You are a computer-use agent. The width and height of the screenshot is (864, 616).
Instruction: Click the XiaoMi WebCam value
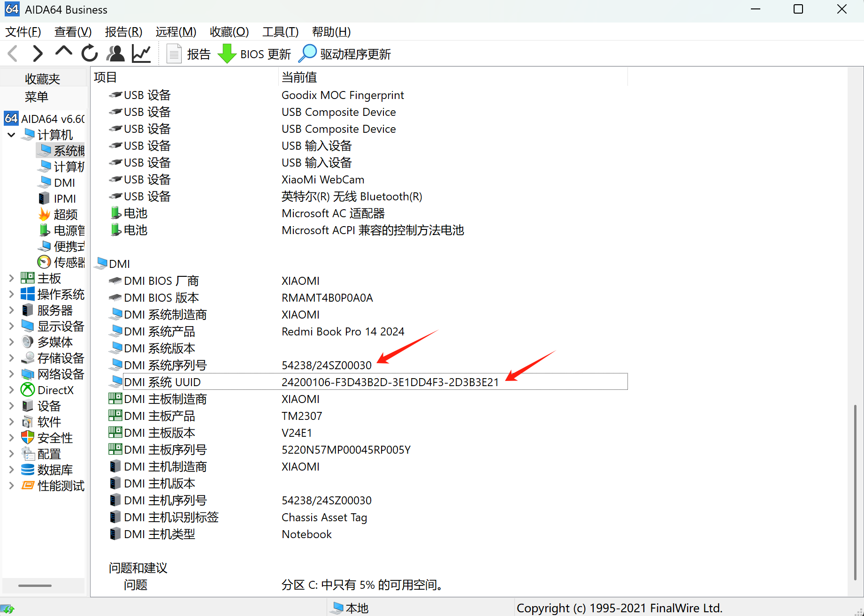tap(323, 180)
